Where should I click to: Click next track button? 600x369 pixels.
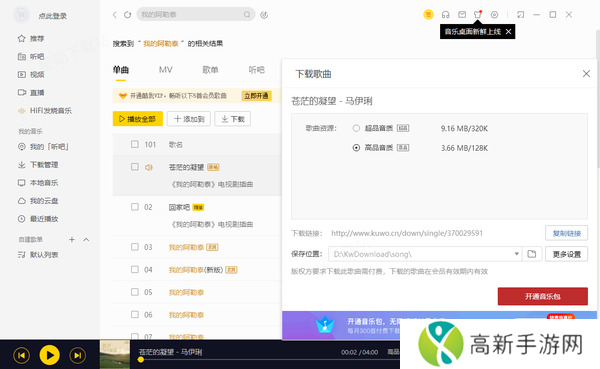pos(78,356)
